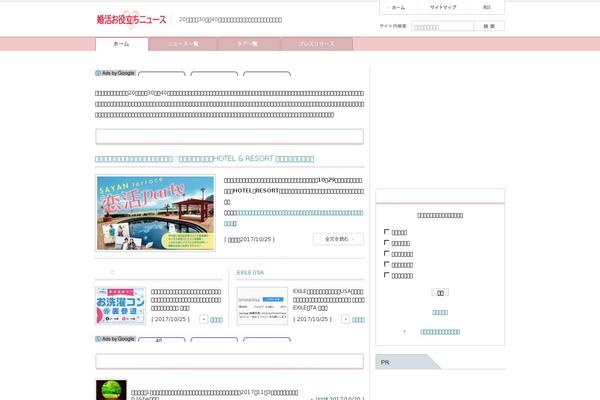Click the 婚活お役立ちニュース site logo
This screenshot has width=600, height=400.
[131, 20]
